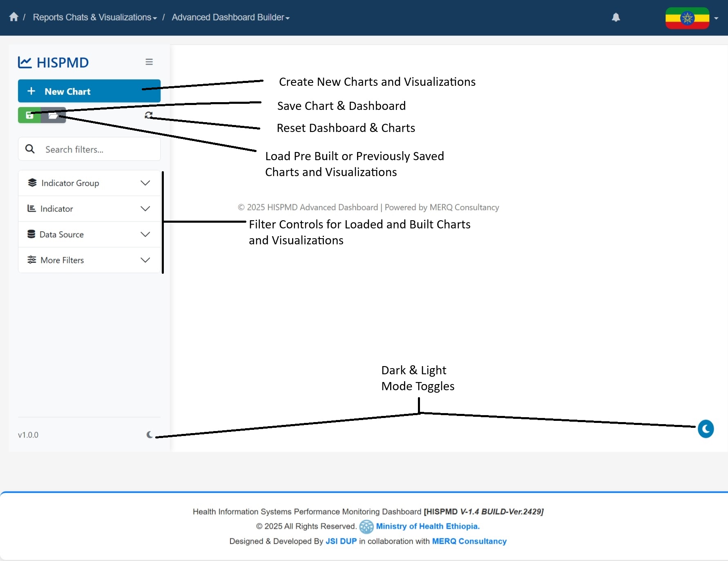Expand the More Filters section
The height and width of the screenshot is (561, 728).
(x=89, y=260)
